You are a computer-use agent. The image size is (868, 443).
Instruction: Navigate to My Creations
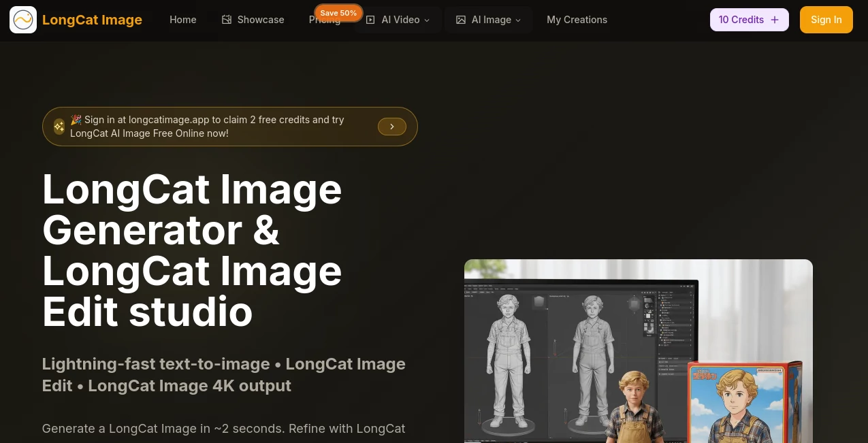pos(577,19)
